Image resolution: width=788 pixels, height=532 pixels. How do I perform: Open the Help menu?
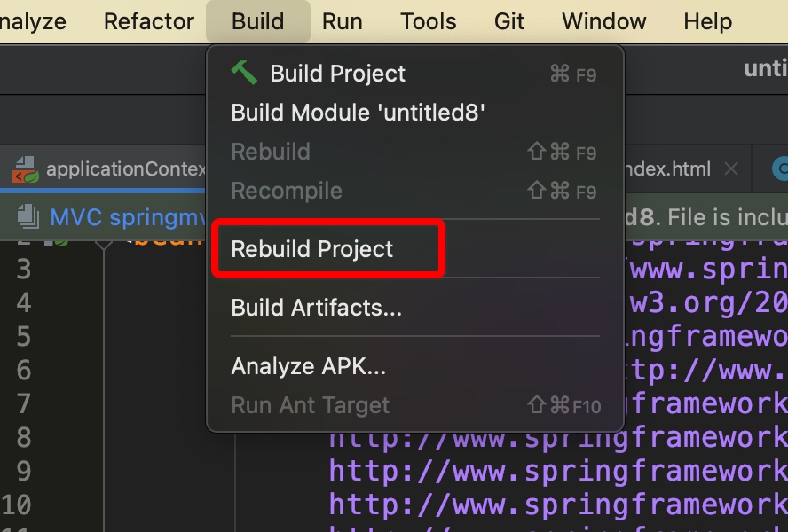tap(708, 21)
